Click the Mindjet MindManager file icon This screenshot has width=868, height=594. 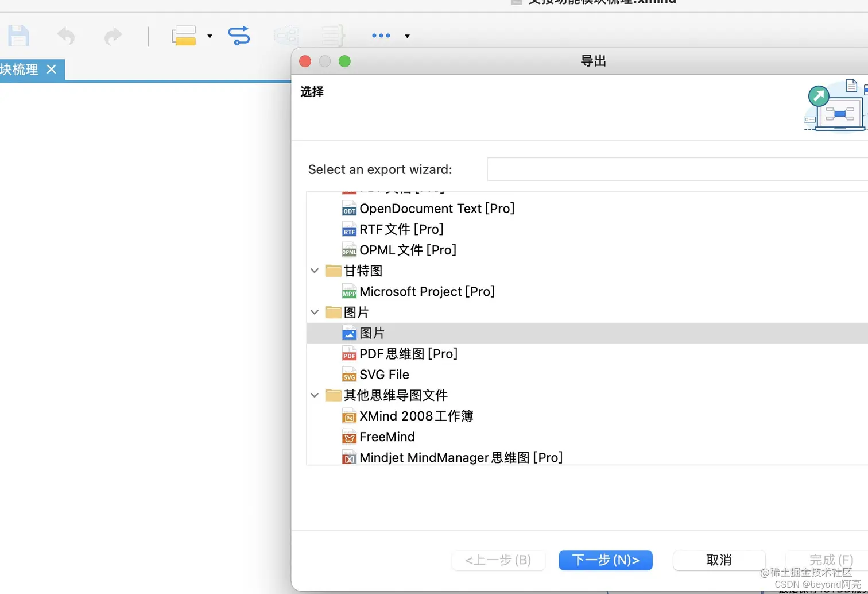point(349,457)
